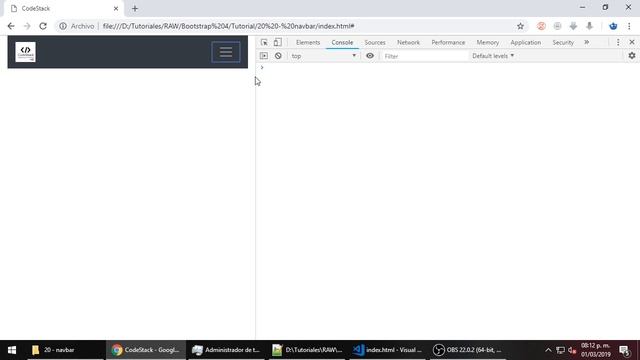Open the top context dropdown
This screenshot has width=640, height=360.
click(x=324, y=56)
